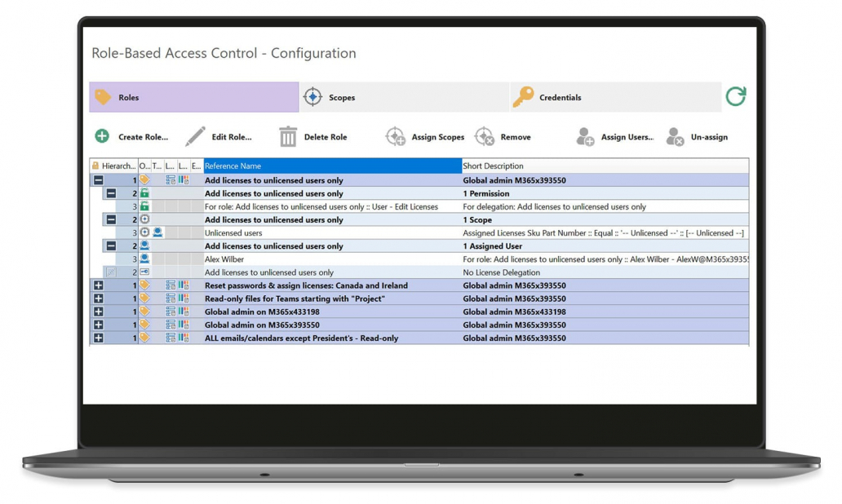Expand Global admin on M365x433198 role
The image size is (842, 504).
tap(98, 312)
